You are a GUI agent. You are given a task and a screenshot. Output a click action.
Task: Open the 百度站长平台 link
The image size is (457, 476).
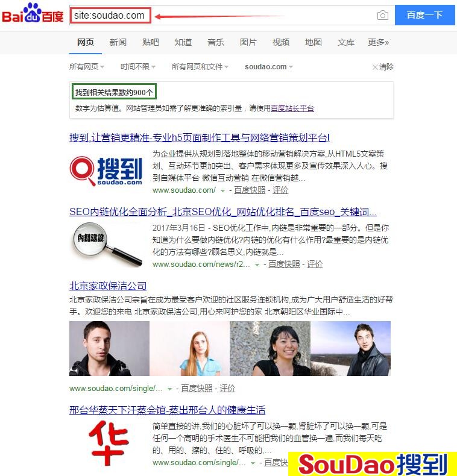tap(292, 108)
